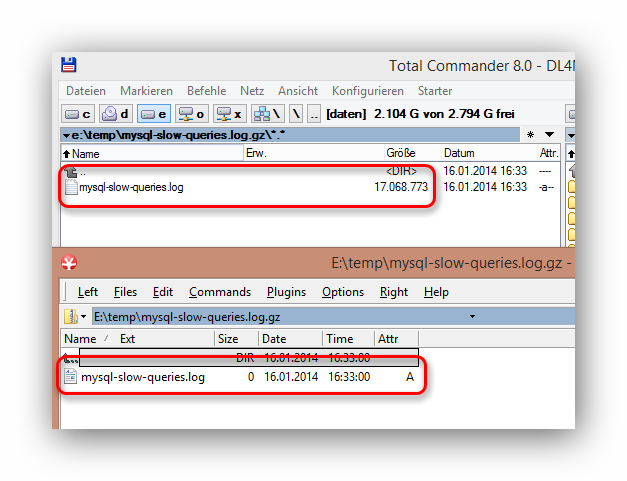Open Help menu
Image resolution: width=627 pixels, height=481 pixels.
click(436, 292)
